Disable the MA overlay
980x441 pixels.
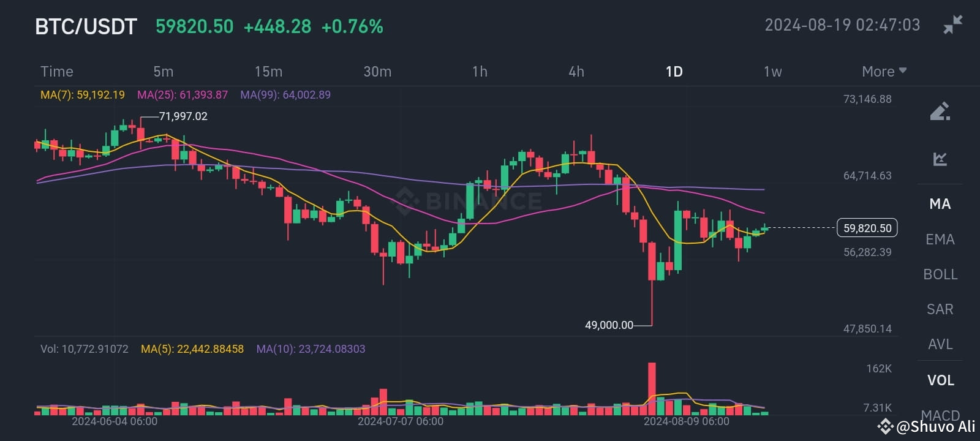point(940,204)
